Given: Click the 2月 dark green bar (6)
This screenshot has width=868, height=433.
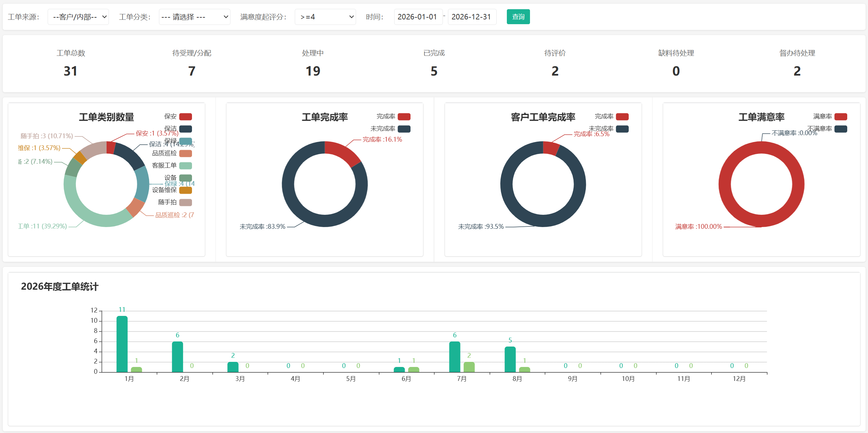Looking at the screenshot, I should [x=177, y=357].
